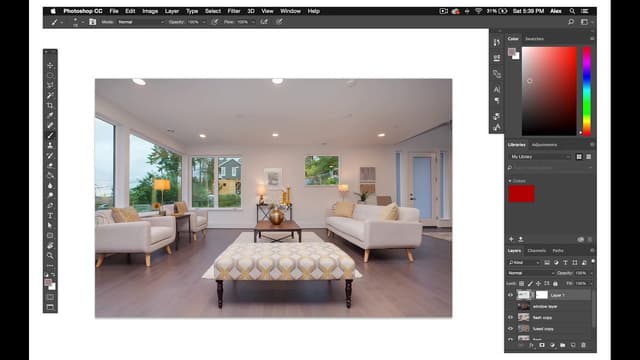Image resolution: width=640 pixels, height=360 pixels.
Task: Select the Elliptical Marquee tool
Action: click(50, 76)
